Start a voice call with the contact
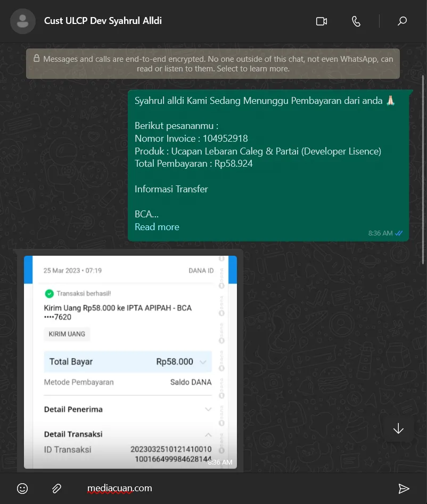 (x=356, y=21)
